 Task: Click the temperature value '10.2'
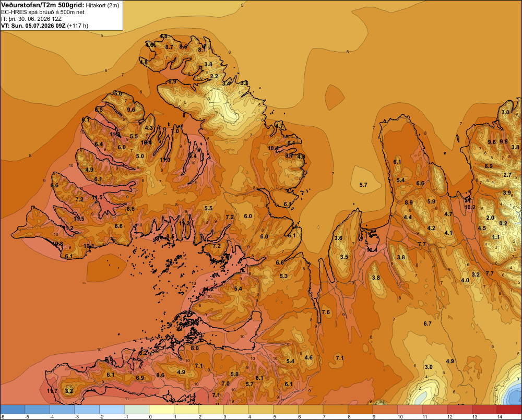470,207
